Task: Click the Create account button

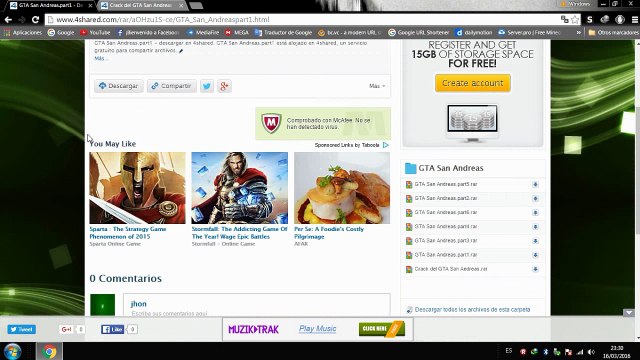Action: (473, 83)
